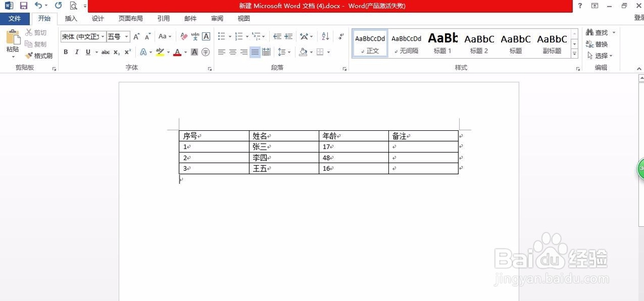Open the 文件 File tab

pos(15,19)
